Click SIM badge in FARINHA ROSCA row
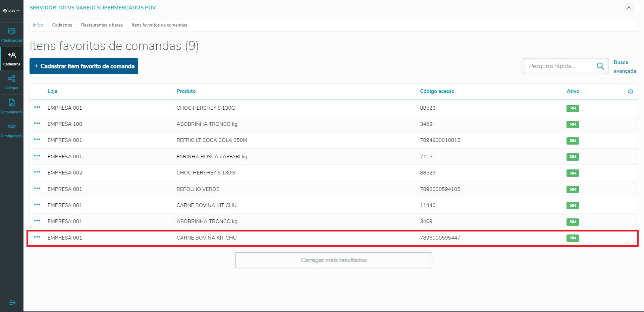 click(573, 157)
